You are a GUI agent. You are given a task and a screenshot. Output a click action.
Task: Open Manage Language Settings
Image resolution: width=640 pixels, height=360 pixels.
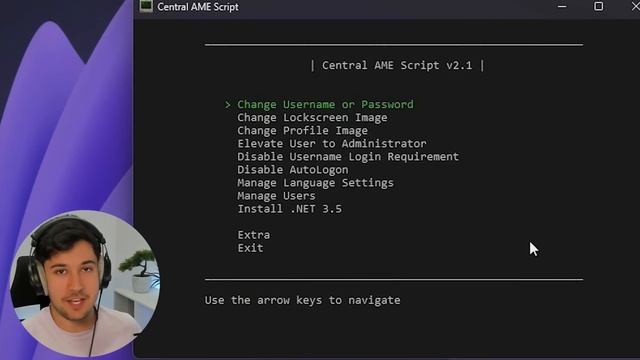click(316, 183)
